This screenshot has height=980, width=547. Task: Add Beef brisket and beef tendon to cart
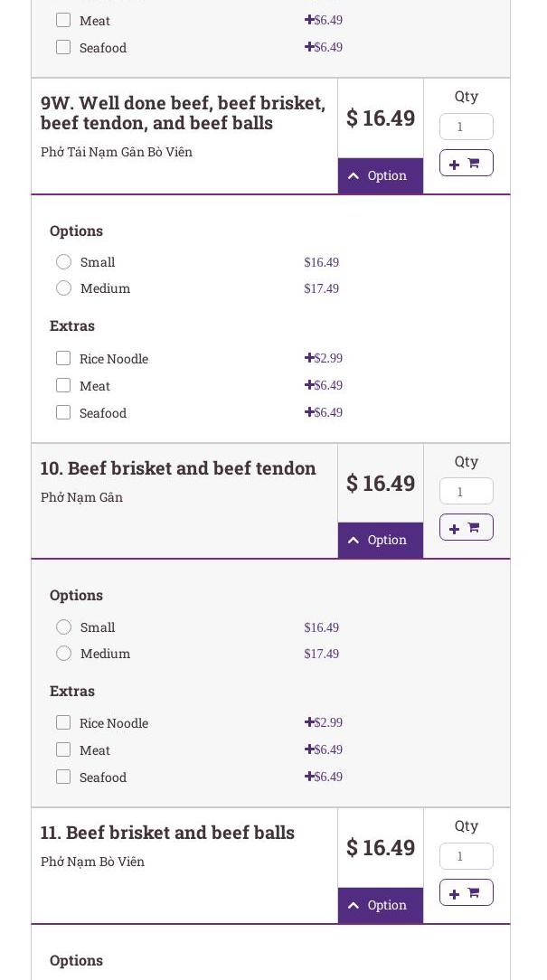coord(466,527)
